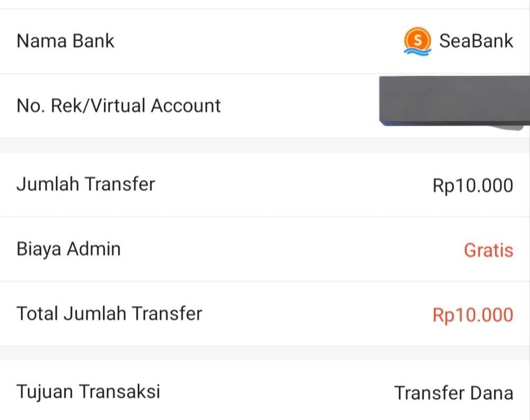
Task: Tap the Jumlah Transfer label
Action: [86, 185]
